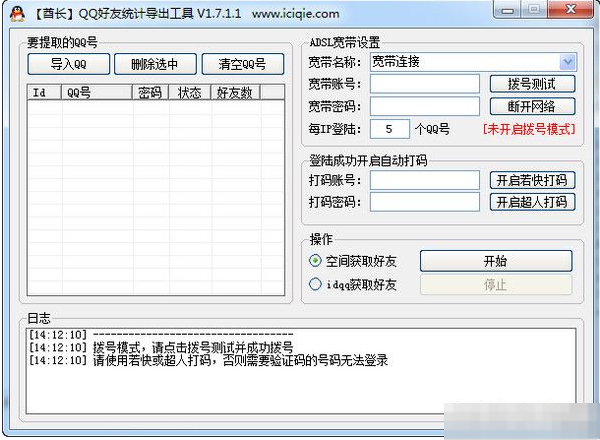The width and height of the screenshot is (600, 440).
Task: Click 开启若快打码 button
Action: pyautogui.click(x=532, y=180)
